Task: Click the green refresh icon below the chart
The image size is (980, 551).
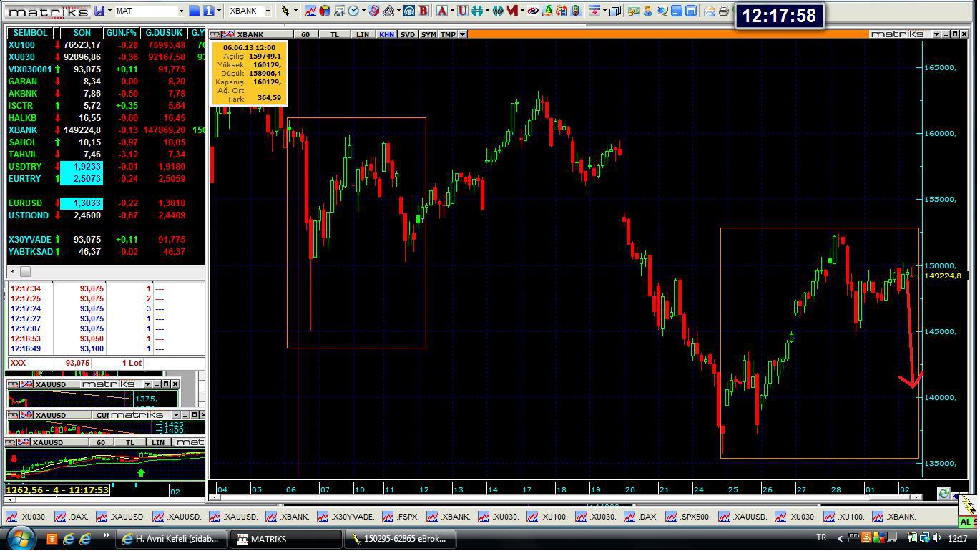Action: click(x=944, y=493)
